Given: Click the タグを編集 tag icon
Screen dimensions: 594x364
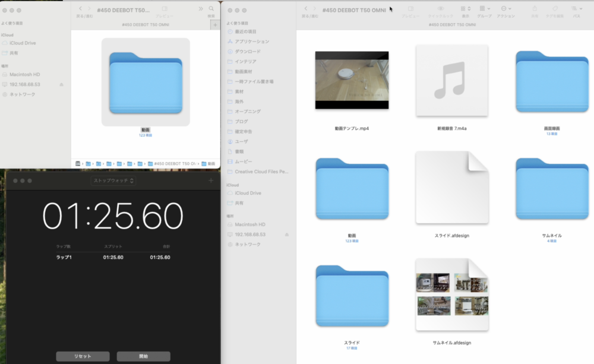Looking at the screenshot, I should (x=555, y=9).
